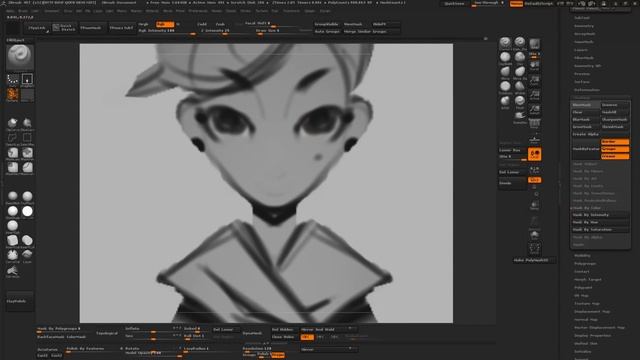
Task: Toggle the orange Local symmetry icon
Action: (x=534, y=154)
